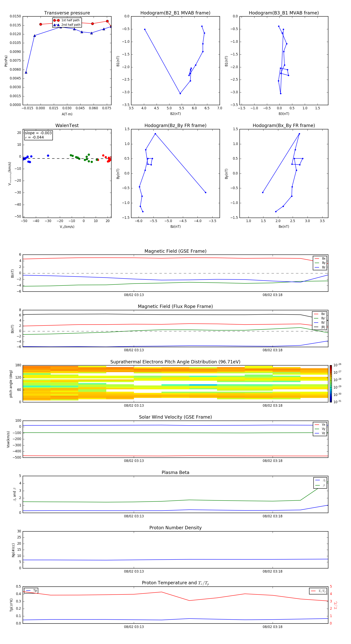
Task: Click the red Te/Tp legend entry
Action: click(318, 591)
